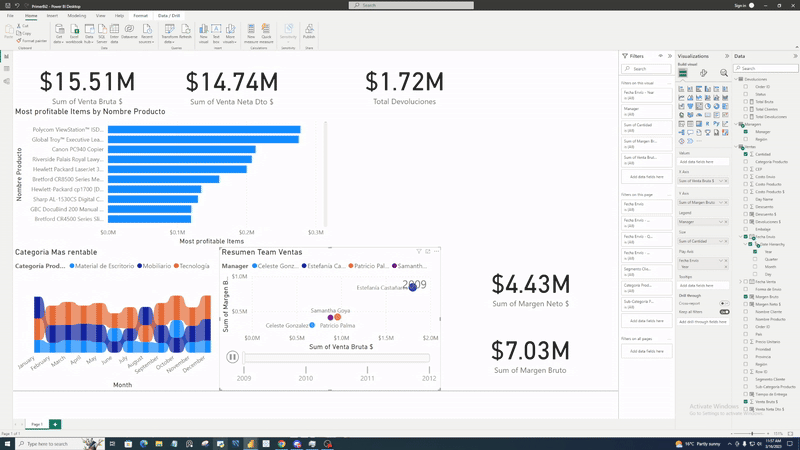Check the Status field under Devoluciones

(746, 94)
